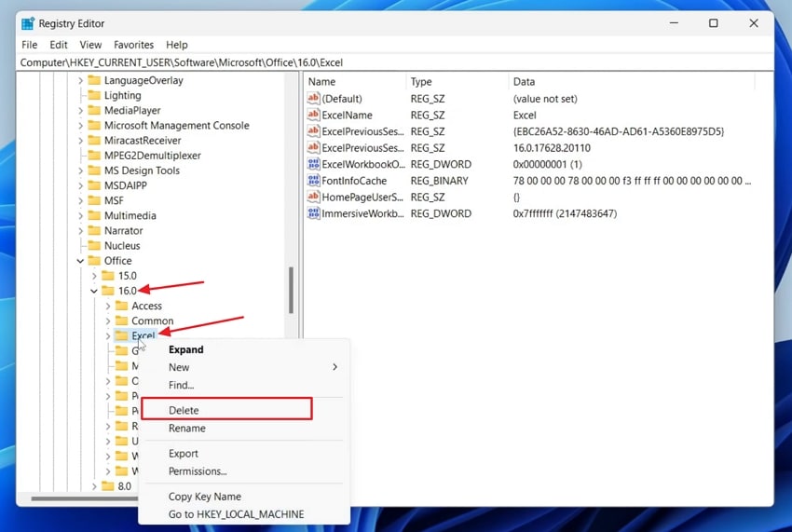
Task: Click the Access folder icon
Action: click(122, 306)
